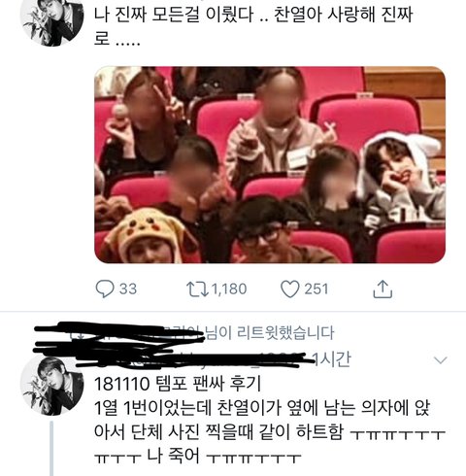Screen dimensions: 466x476
Task: Open the tweet titled 181110 템포 팬싸 후기
Action: coord(178,384)
